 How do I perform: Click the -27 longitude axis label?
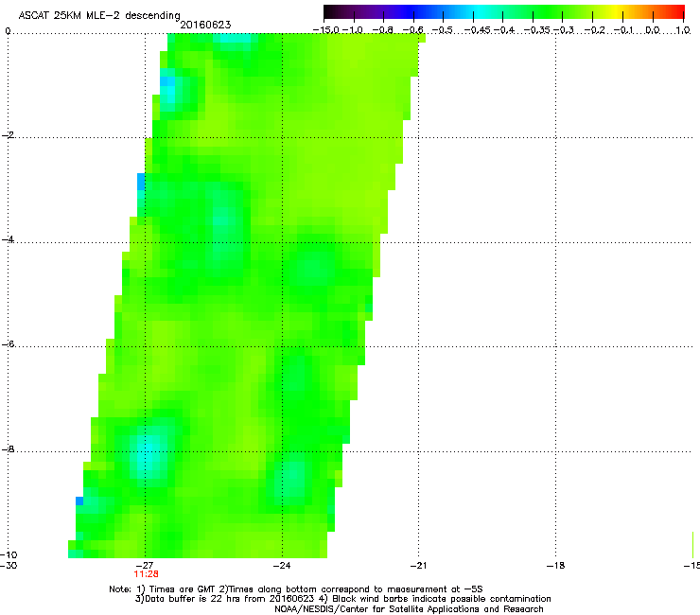click(145, 565)
